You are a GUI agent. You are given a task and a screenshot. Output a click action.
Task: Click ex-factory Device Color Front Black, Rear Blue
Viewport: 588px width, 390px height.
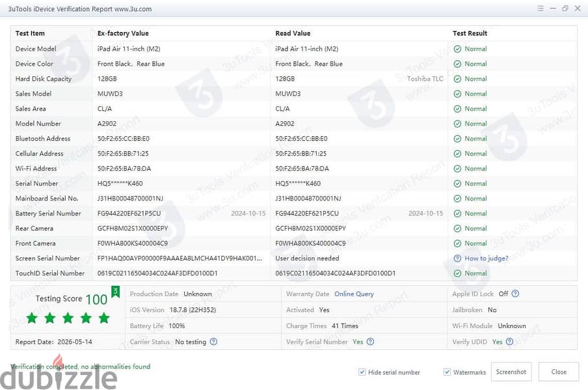(131, 64)
